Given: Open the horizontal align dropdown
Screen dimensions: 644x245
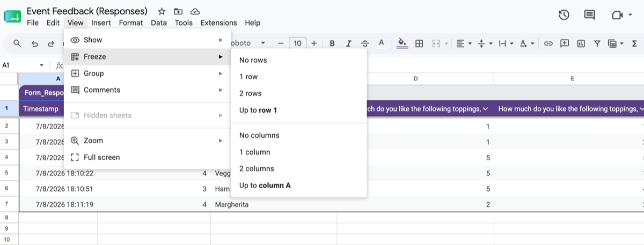Looking at the screenshot, I should pos(464,43).
